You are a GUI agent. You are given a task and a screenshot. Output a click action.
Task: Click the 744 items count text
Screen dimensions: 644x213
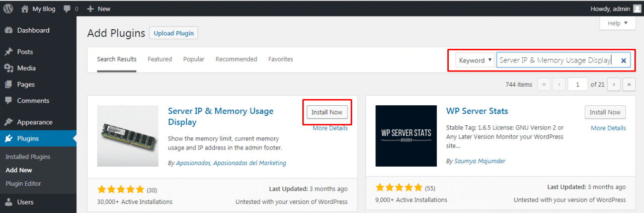pyautogui.click(x=519, y=85)
